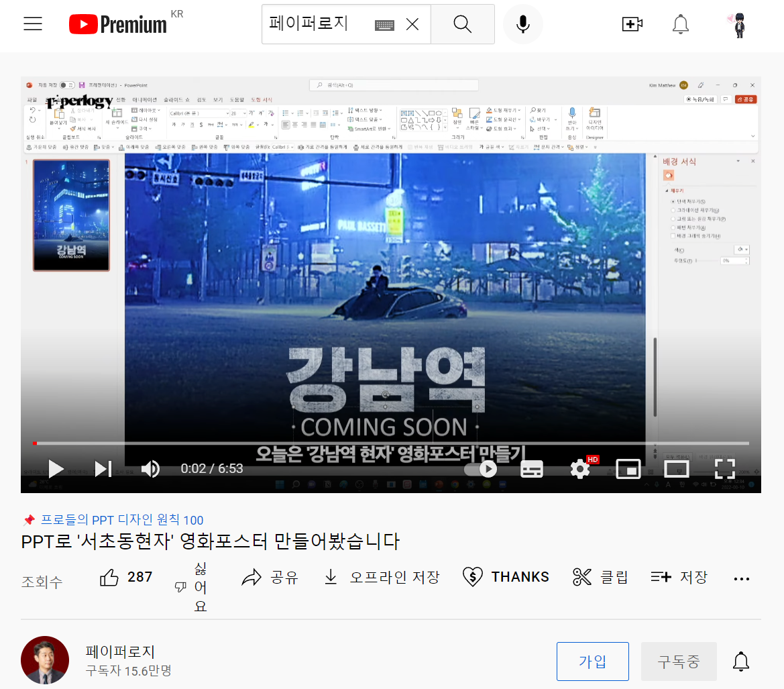The width and height of the screenshot is (784, 689).
Task: Seek on the red video progress bar
Action: coord(392,443)
